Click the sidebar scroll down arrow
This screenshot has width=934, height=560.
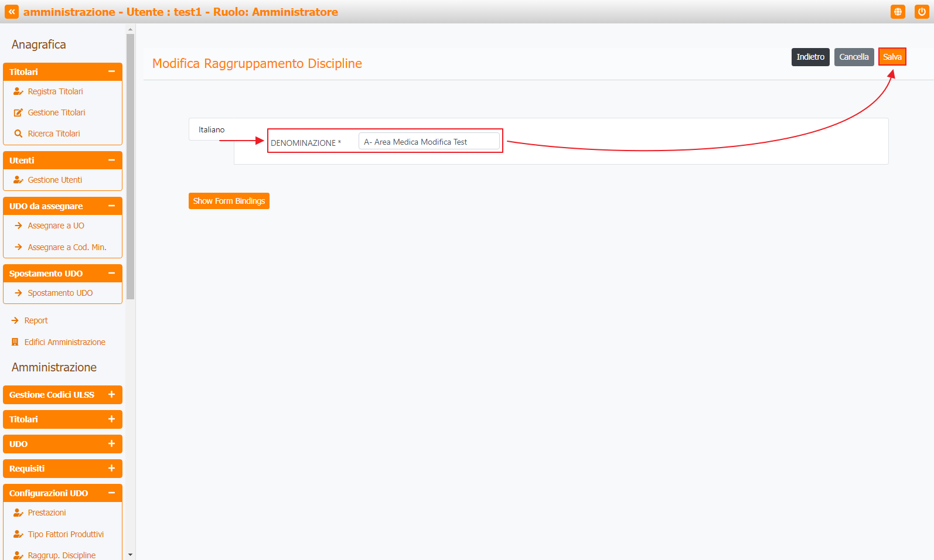[x=130, y=554]
